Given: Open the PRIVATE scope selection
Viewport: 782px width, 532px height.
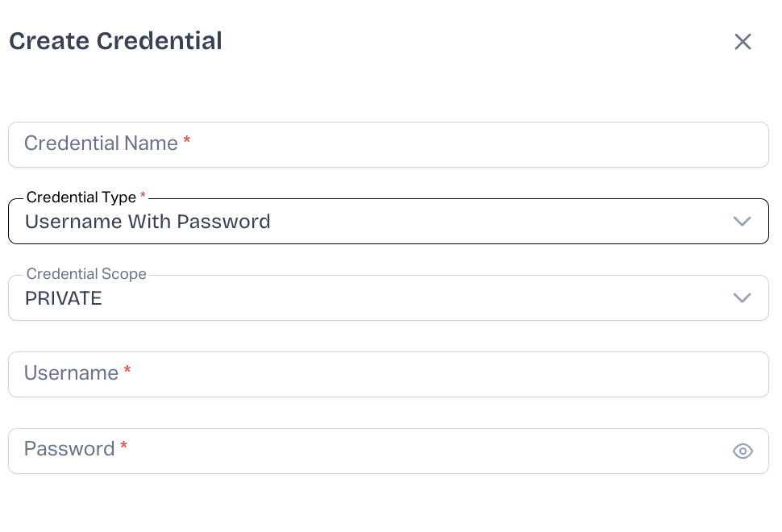Looking at the screenshot, I should [x=64, y=298].
